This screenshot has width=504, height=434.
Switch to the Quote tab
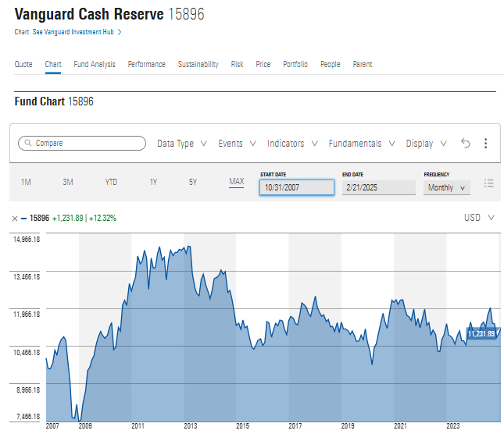coord(23,64)
